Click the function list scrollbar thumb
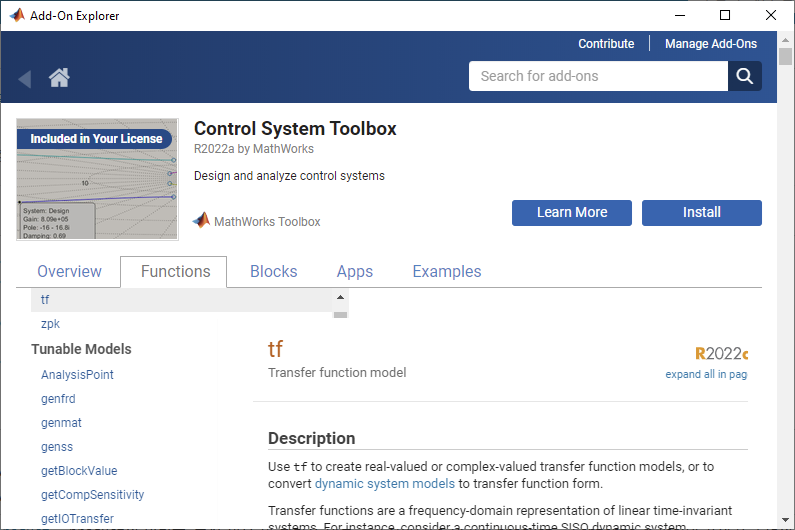This screenshot has width=795, height=530. [x=341, y=315]
